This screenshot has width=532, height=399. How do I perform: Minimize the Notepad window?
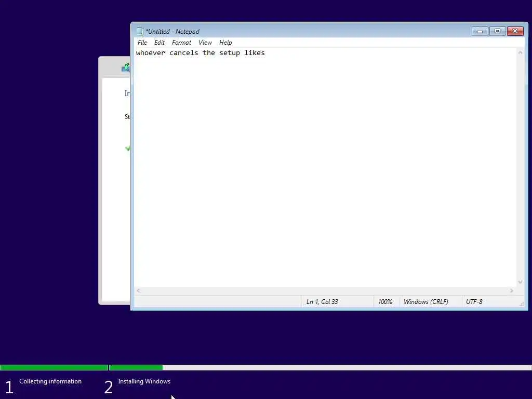[x=480, y=31]
